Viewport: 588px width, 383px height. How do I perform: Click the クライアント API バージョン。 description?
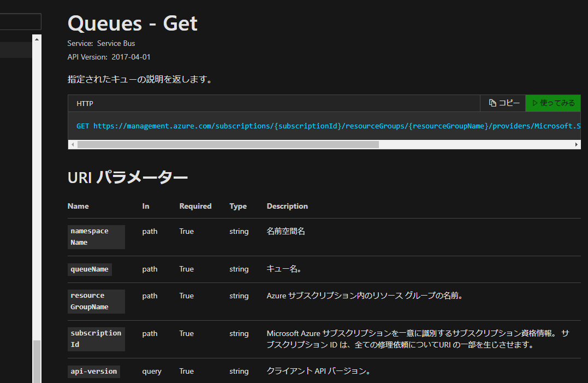click(319, 371)
